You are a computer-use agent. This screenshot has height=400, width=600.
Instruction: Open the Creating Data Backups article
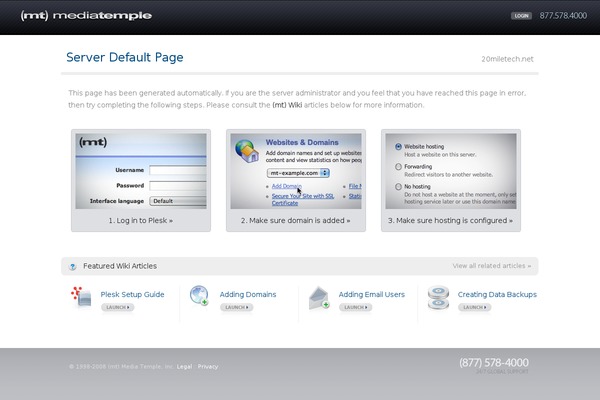tap(497, 295)
